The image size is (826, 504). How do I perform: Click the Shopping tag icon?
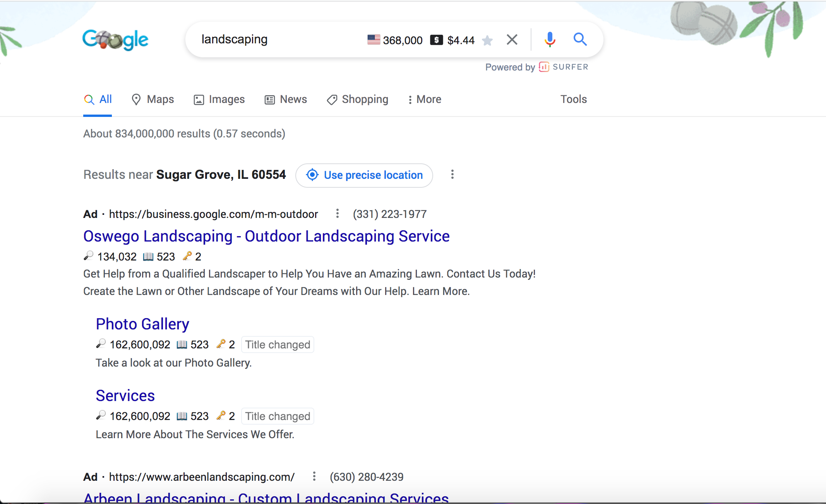pyautogui.click(x=332, y=100)
